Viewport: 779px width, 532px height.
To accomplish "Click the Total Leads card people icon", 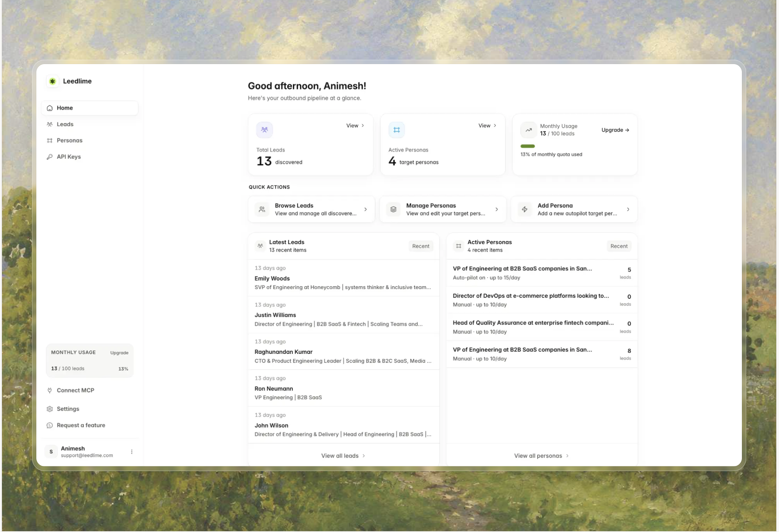I will point(264,130).
